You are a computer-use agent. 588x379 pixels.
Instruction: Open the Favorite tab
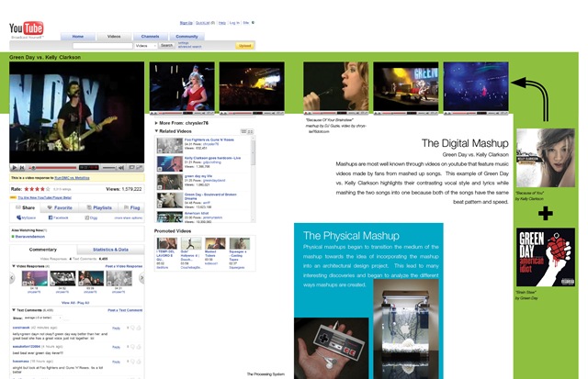[x=60, y=207]
